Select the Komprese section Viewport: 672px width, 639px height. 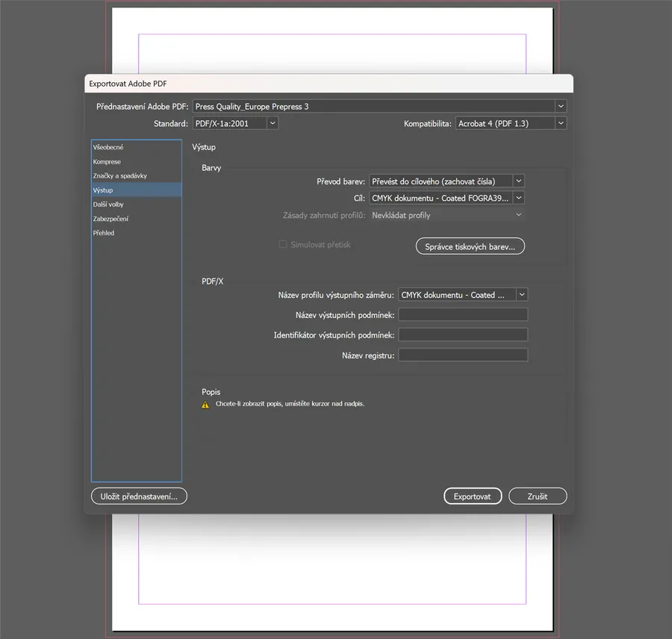pyautogui.click(x=137, y=161)
